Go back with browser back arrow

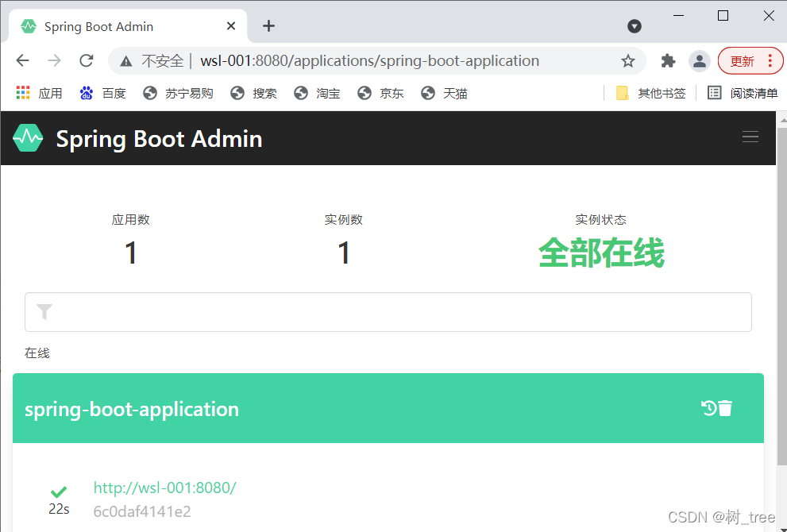tap(22, 60)
